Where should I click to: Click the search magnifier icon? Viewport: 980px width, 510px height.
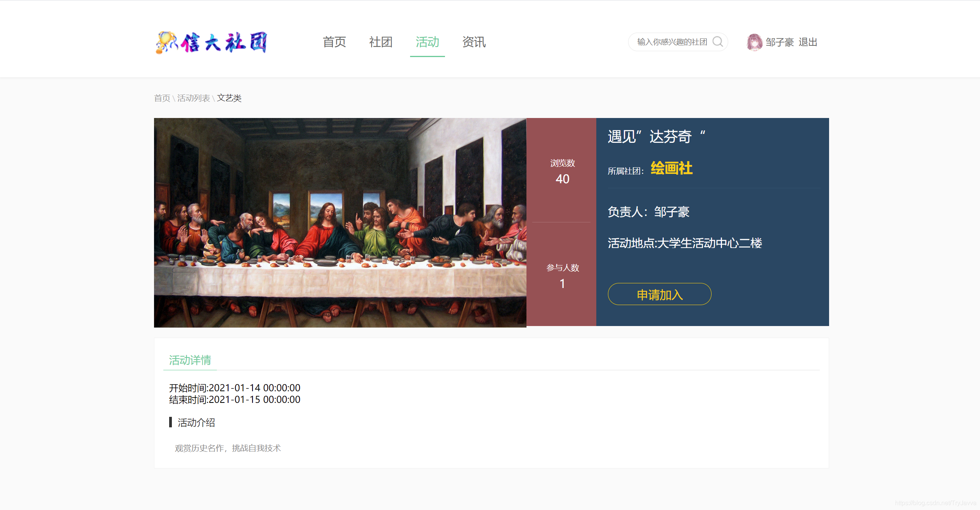[x=718, y=42]
